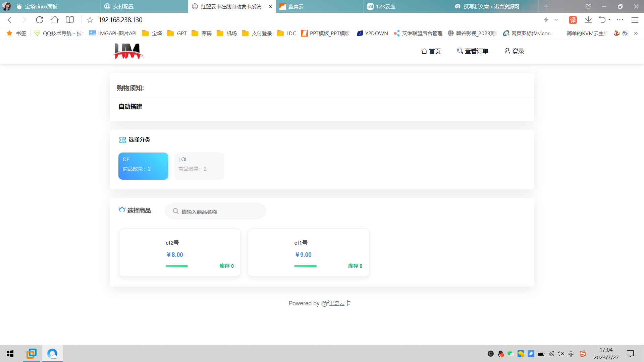Switch to the 撰写新文章 tab
This screenshot has width=644, height=362.
click(x=495, y=6)
